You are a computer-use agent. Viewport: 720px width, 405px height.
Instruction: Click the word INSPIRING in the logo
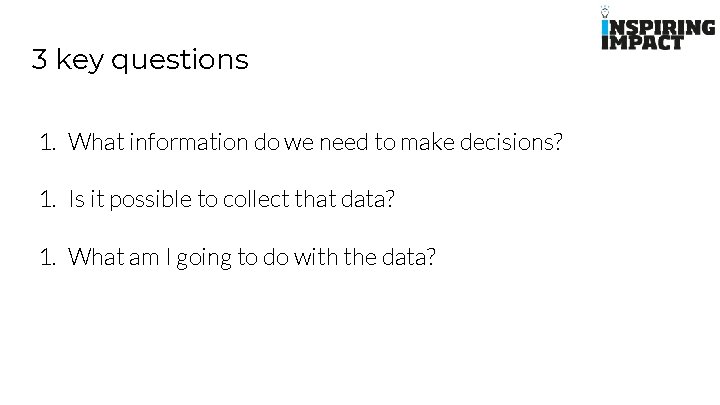tap(660, 28)
